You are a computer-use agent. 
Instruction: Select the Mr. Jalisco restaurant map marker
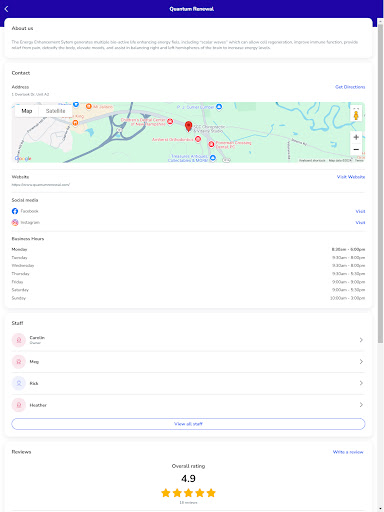(x=89, y=106)
